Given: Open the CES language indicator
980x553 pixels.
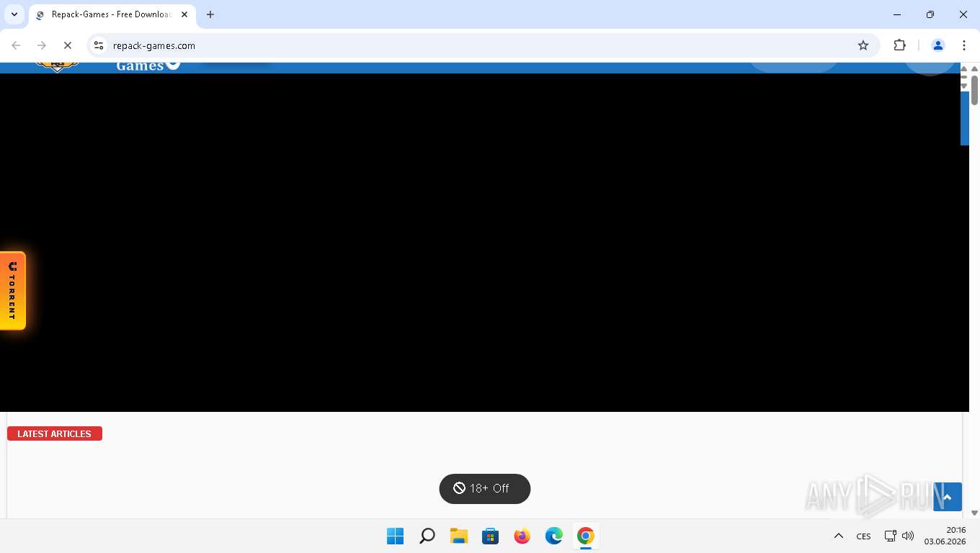Looking at the screenshot, I should click(x=863, y=536).
